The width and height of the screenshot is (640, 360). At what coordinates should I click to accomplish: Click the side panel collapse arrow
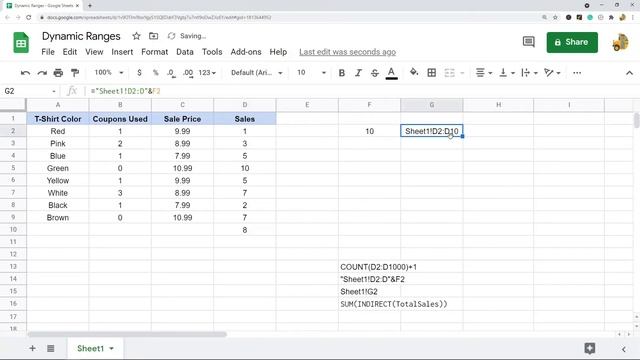[x=623, y=349]
